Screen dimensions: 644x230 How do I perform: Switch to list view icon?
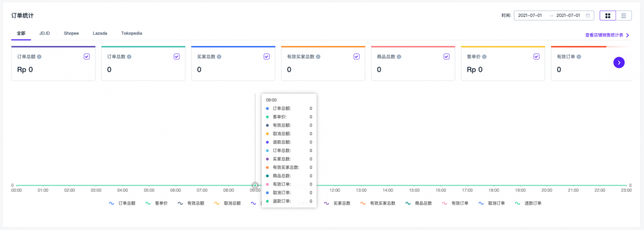pyautogui.click(x=623, y=16)
